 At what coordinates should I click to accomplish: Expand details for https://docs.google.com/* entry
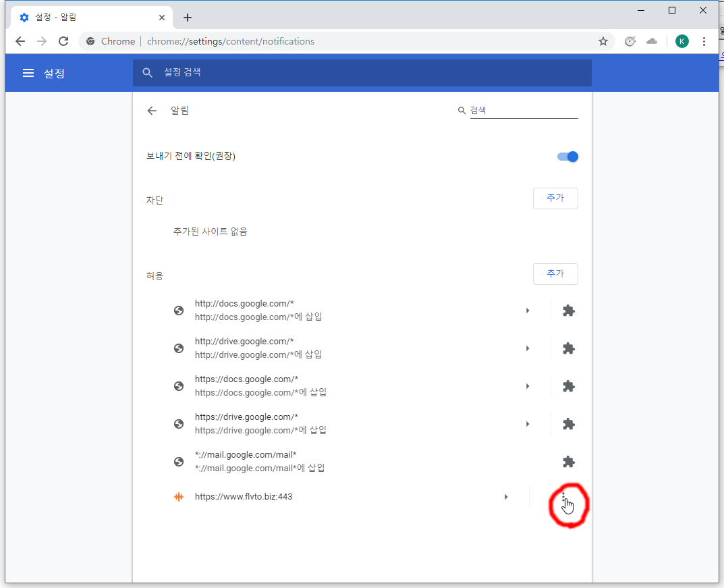528,386
